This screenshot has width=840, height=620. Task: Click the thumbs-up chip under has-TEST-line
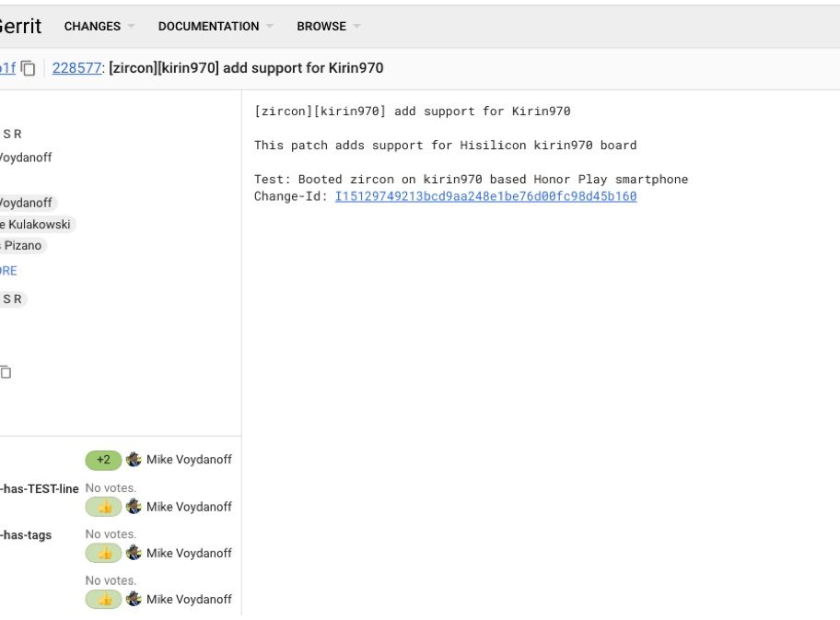coord(103,507)
